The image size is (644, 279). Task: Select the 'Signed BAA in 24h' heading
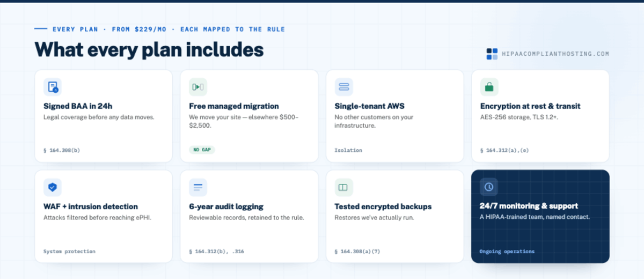coord(78,106)
